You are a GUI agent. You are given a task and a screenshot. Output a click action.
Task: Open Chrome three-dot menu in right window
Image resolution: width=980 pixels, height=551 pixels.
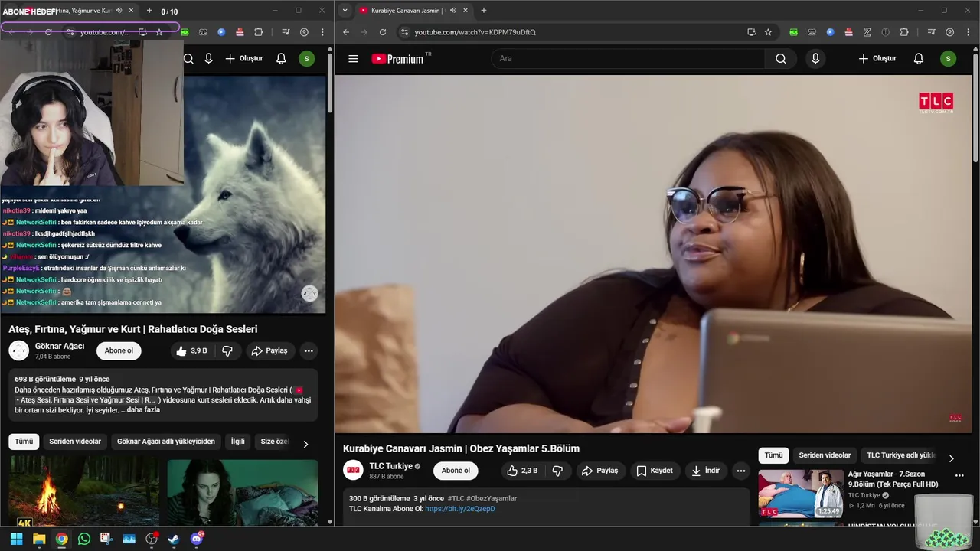[x=969, y=32]
